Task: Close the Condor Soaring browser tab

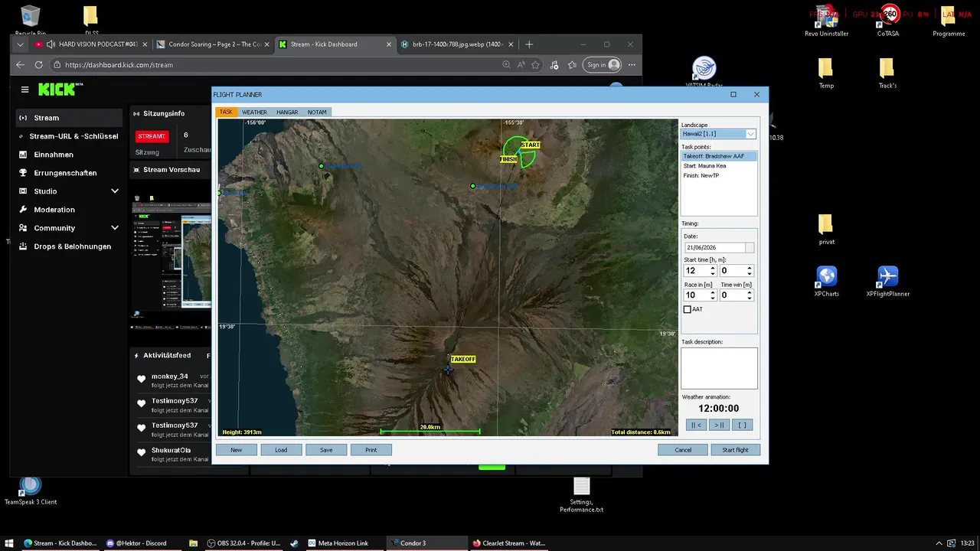Action: (267, 44)
